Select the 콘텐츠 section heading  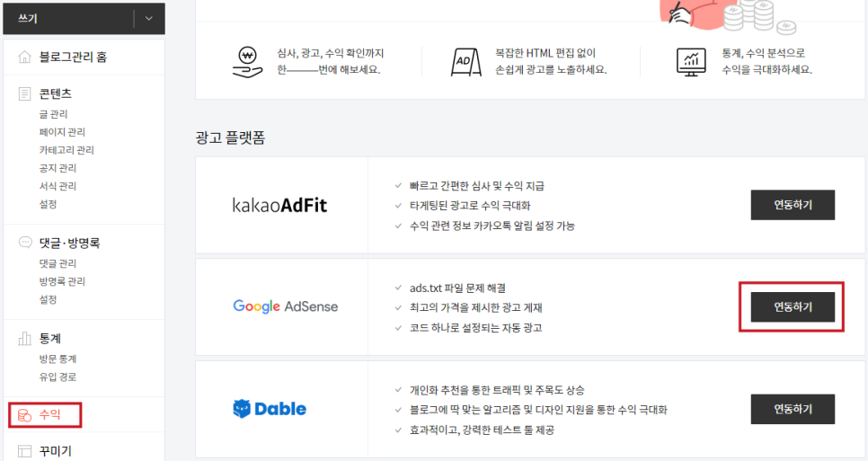point(56,93)
